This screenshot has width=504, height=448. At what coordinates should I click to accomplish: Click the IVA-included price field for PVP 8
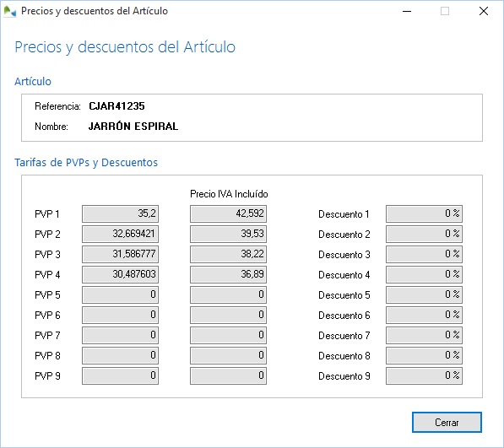click(228, 355)
